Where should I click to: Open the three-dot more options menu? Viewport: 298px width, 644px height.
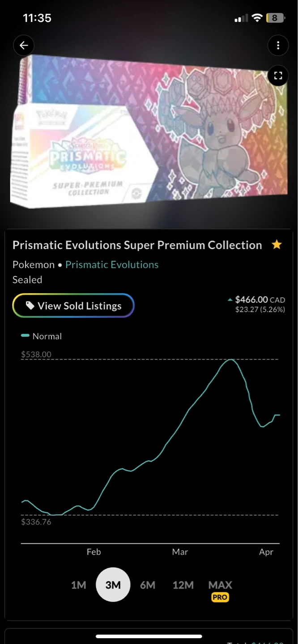coord(278,45)
